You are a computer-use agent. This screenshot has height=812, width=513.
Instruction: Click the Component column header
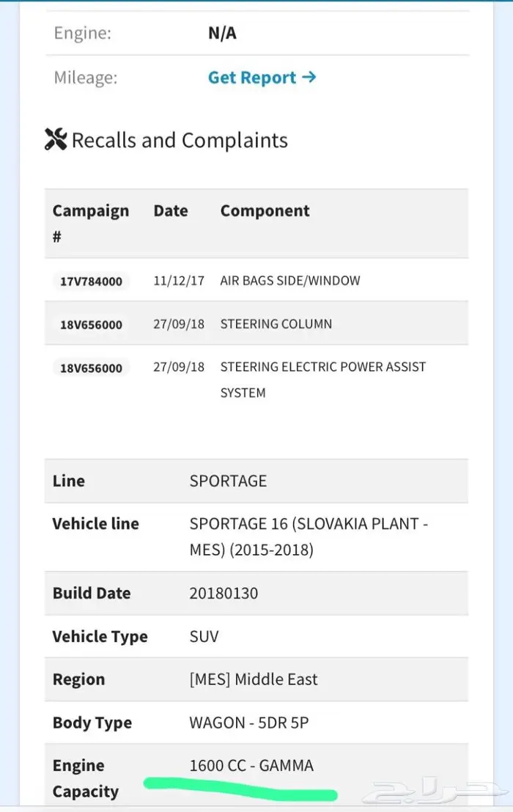pos(265,211)
